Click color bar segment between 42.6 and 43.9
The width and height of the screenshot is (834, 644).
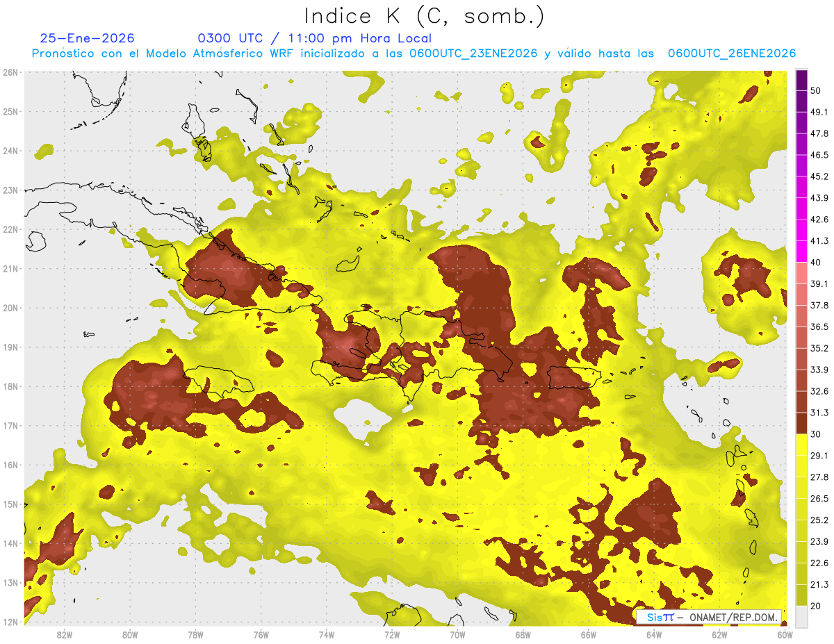pos(802,208)
